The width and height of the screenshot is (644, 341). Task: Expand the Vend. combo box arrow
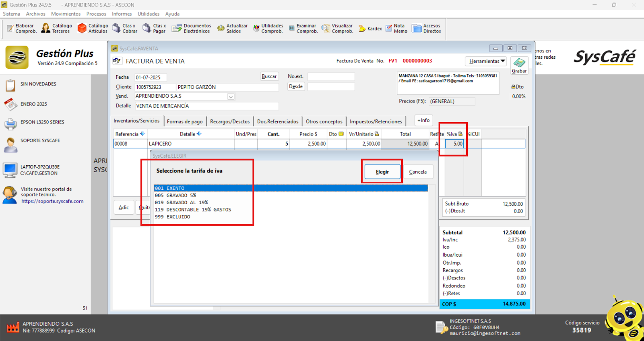coord(231,97)
